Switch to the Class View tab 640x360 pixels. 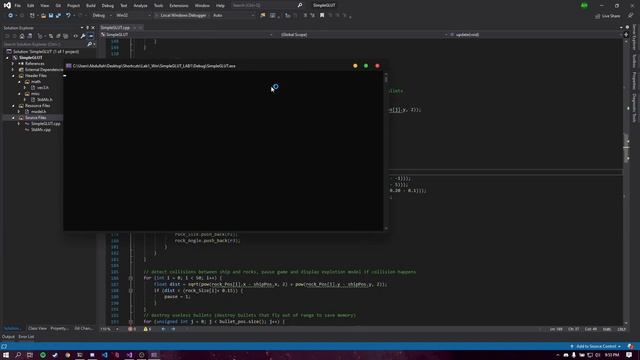point(37,329)
